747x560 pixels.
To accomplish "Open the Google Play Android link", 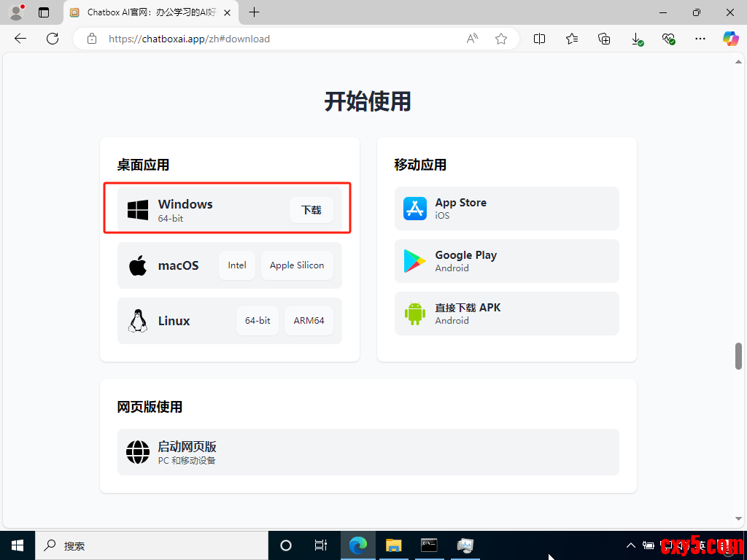I will (x=507, y=261).
